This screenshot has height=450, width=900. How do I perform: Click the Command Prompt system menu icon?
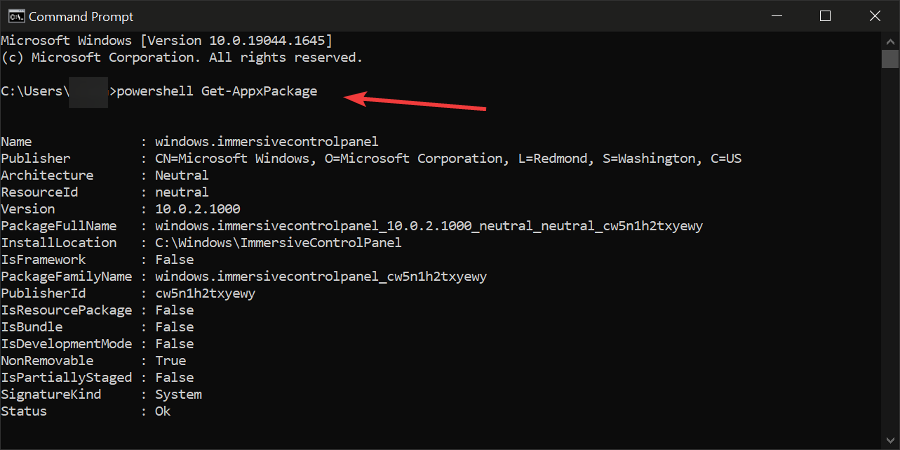click(x=15, y=15)
